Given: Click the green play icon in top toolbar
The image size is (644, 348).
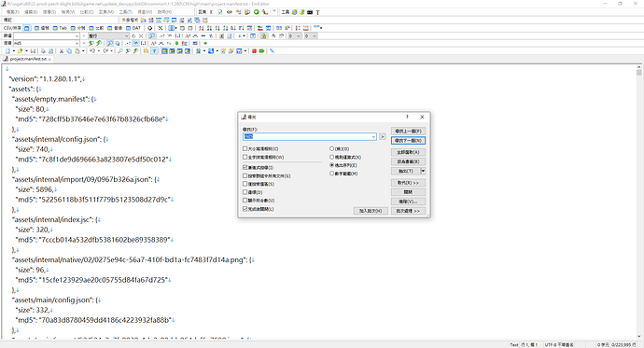Looking at the screenshot, I should (x=257, y=12).
